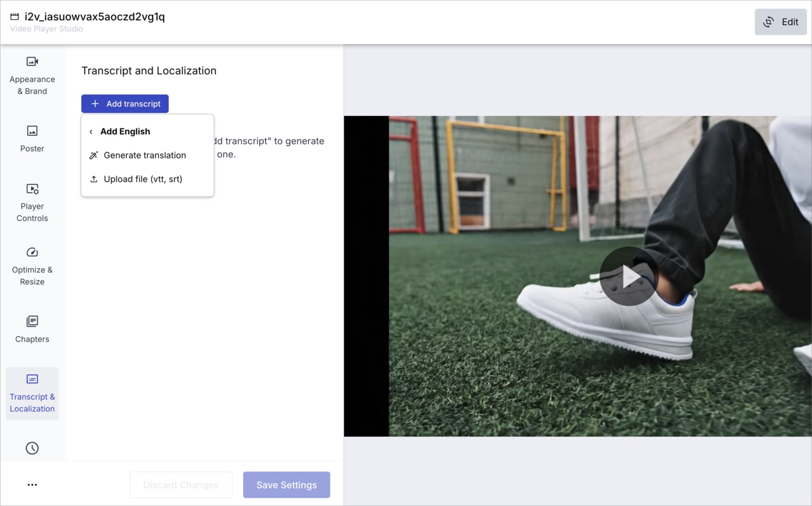812x506 pixels.
Task: Play the video preview
Action: 629,276
